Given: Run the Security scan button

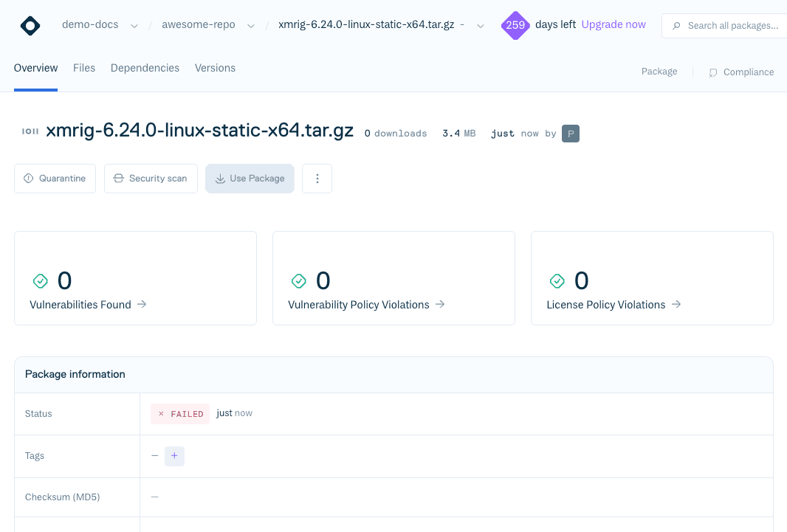Looking at the screenshot, I should coord(151,179).
